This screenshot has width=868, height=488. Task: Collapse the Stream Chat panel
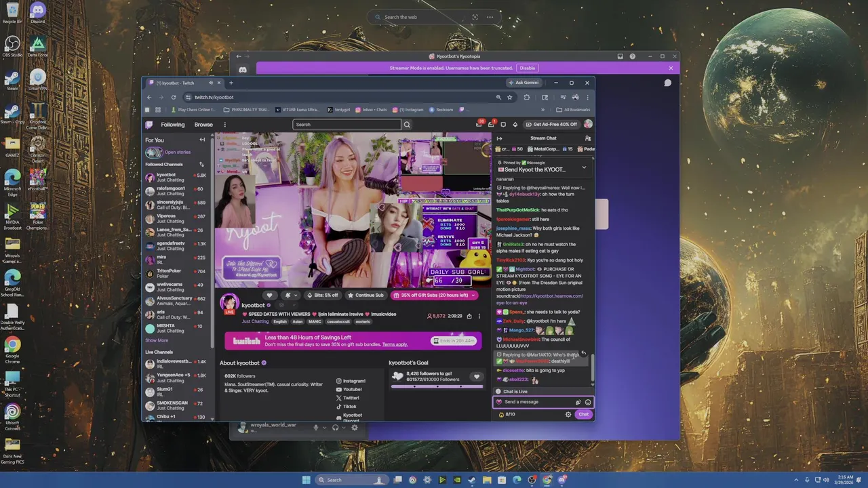(x=500, y=138)
